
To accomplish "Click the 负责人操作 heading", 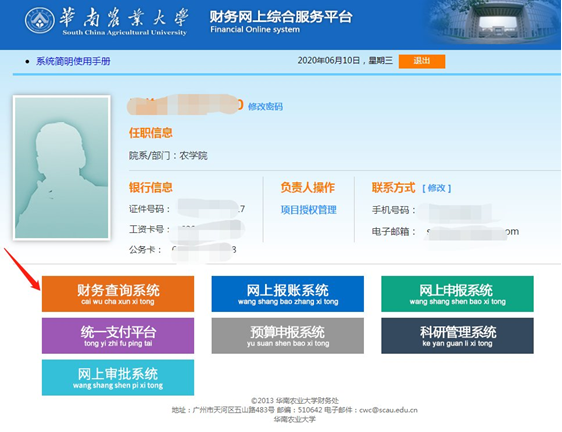I will [x=308, y=187].
